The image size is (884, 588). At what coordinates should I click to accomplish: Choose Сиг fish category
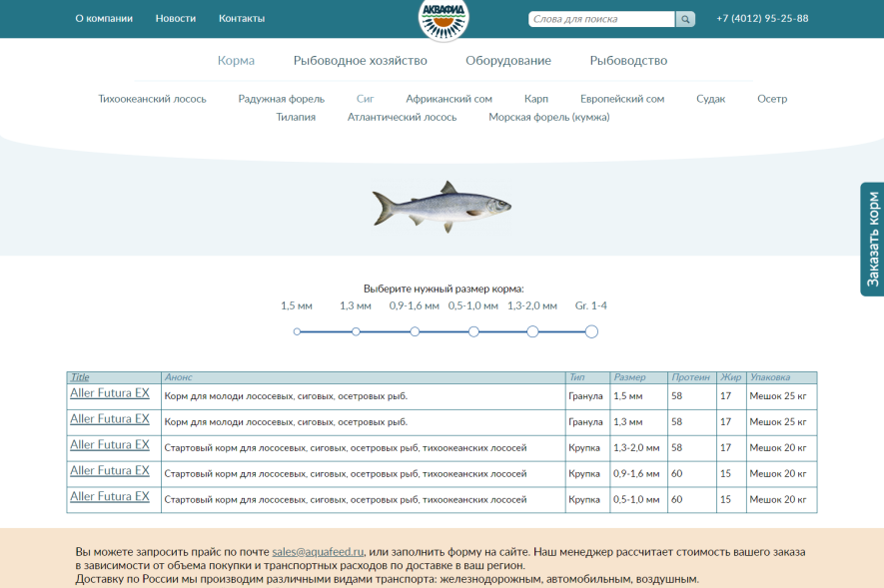366,99
